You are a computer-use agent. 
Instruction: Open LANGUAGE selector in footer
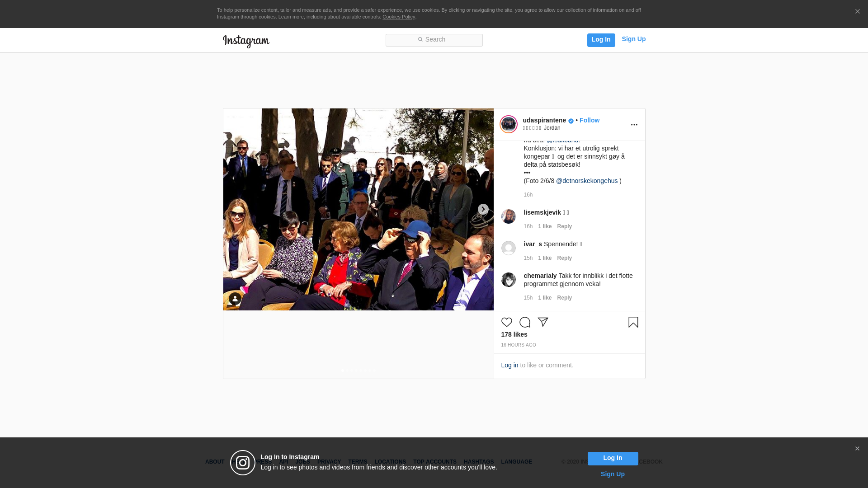coord(516,462)
